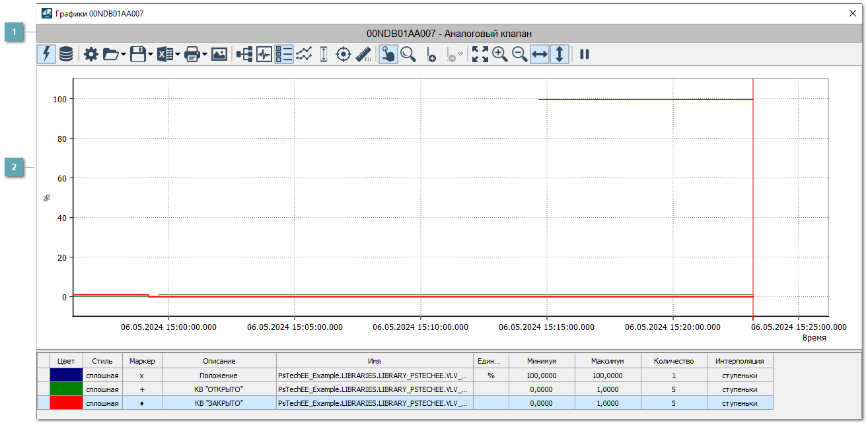Viewport: 868px width, 425px height.
Task: Click the target crosshair icon
Action: [x=344, y=55]
